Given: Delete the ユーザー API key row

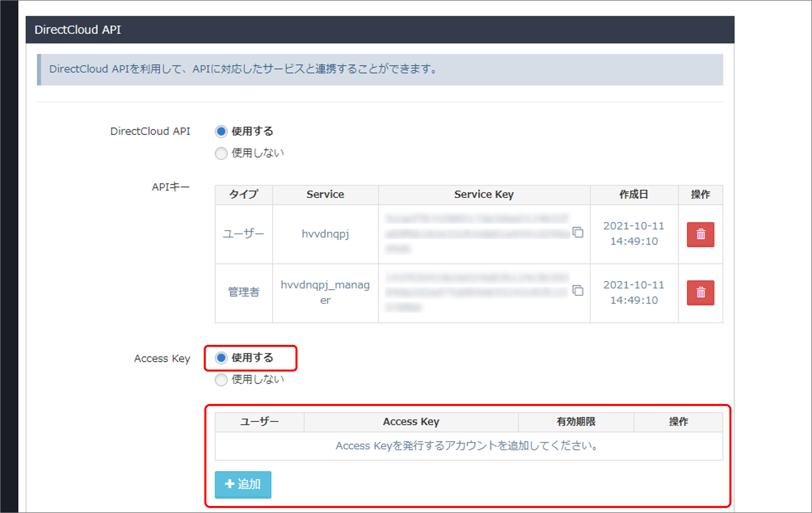Looking at the screenshot, I should [700, 234].
